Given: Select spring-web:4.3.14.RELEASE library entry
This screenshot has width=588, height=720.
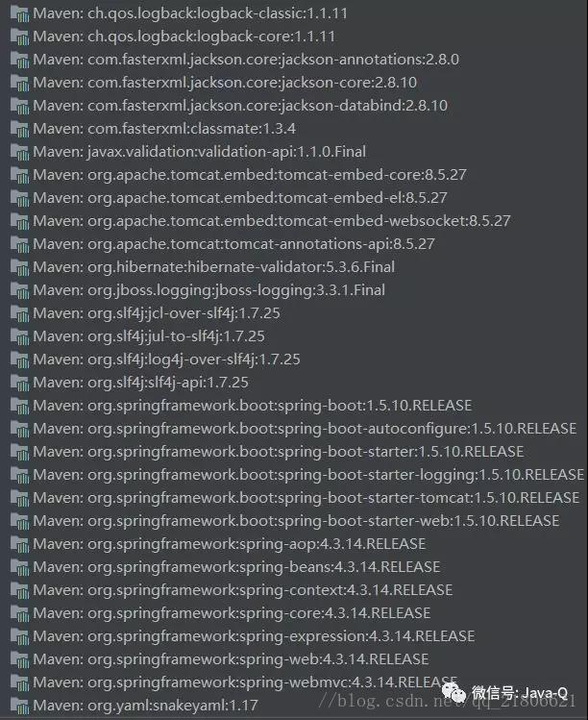Looking at the screenshot, I should pos(219,659).
